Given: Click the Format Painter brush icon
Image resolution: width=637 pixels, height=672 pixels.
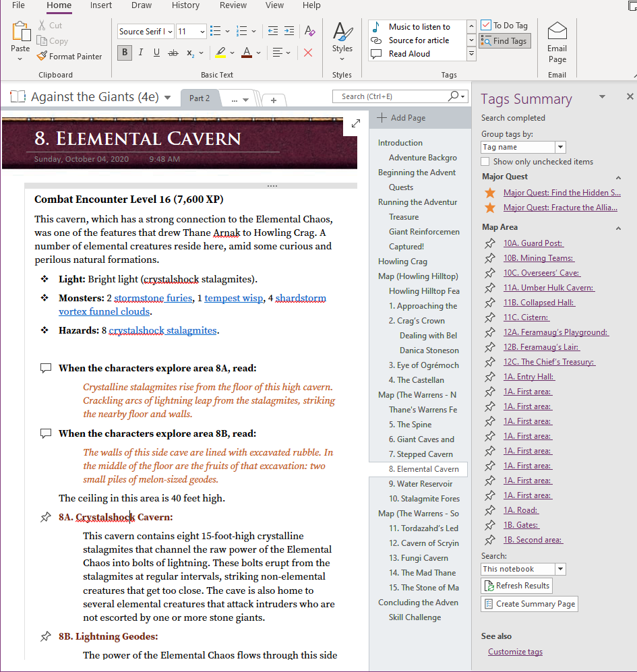Looking at the screenshot, I should click(42, 56).
